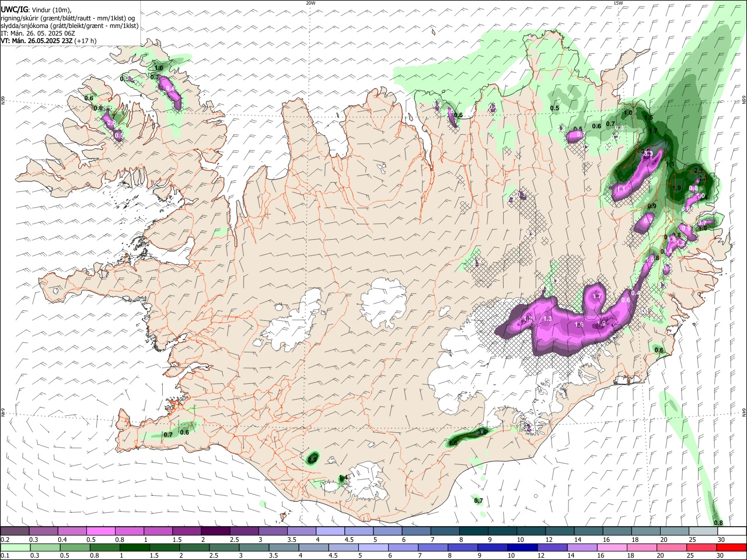Select the deep blue 10 swatch, lower row
The height and width of the screenshot is (560, 747).
522,548
